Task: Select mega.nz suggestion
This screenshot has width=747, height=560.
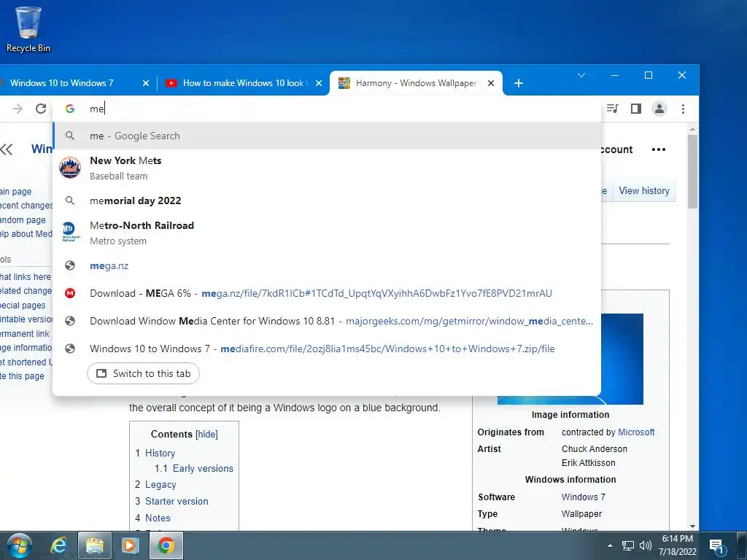Action: pos(327,265)
